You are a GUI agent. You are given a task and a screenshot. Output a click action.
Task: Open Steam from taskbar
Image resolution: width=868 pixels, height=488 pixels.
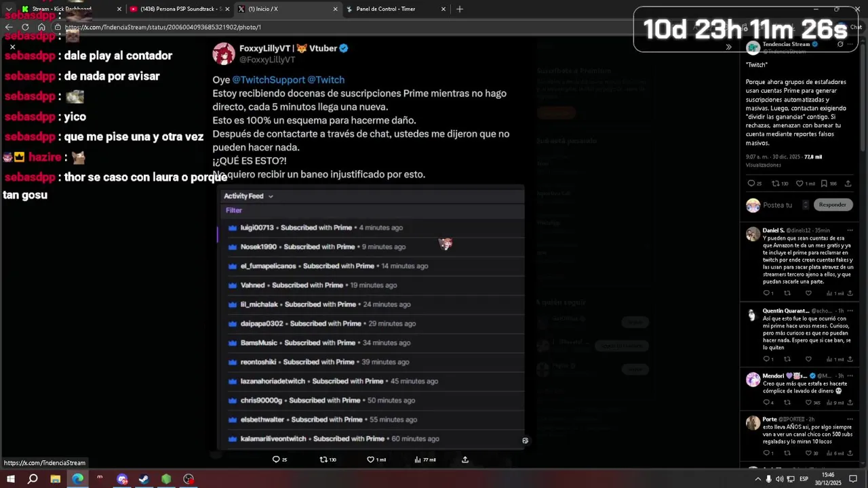pos(144,479)
